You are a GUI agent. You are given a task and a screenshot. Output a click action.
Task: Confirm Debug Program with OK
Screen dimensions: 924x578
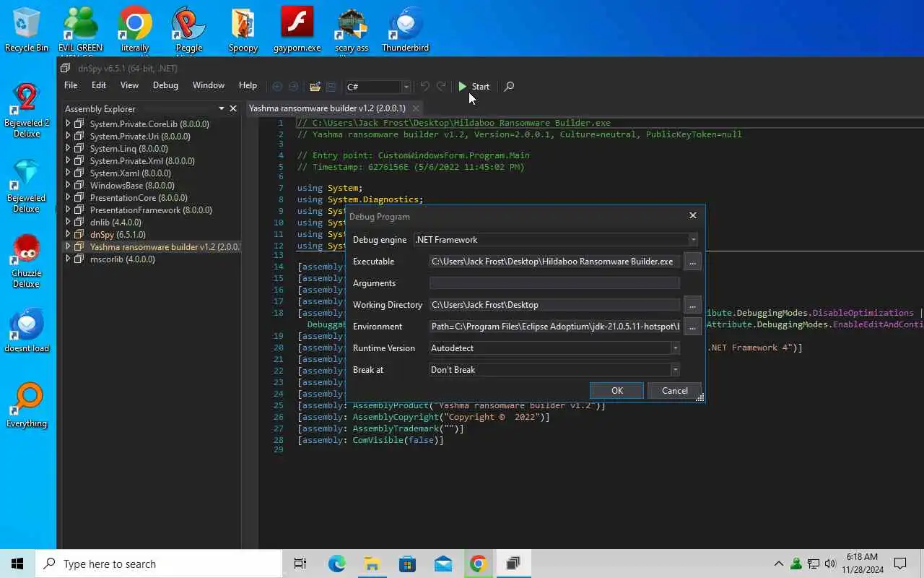pyautogui.click(x=616, y=391)
